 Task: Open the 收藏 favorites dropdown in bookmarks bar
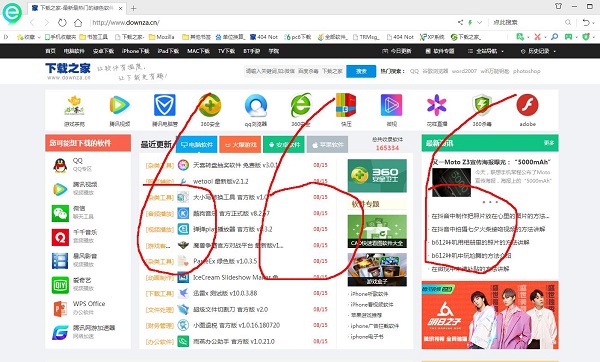point(29,37)
